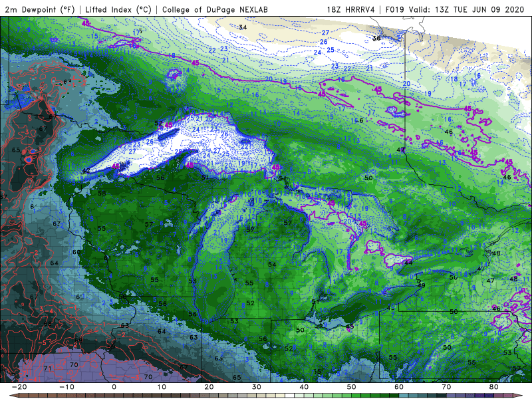Click the black '42' value at Lake Superior's west tip
This screenshot has width=532, height=399.
click(x=86, y=171)
